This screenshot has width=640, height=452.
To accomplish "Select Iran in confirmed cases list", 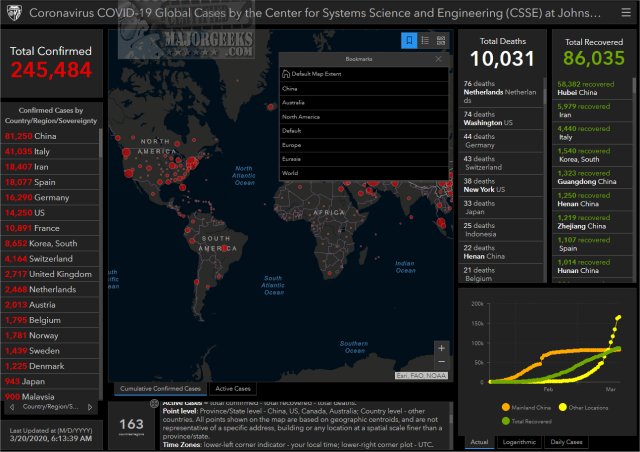I will [50, 167].
